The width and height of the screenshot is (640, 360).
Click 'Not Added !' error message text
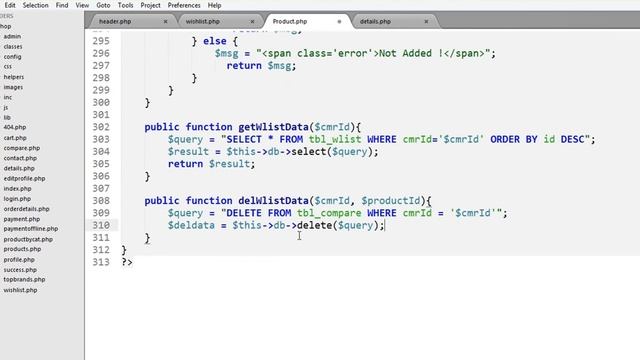click(411, 53)
